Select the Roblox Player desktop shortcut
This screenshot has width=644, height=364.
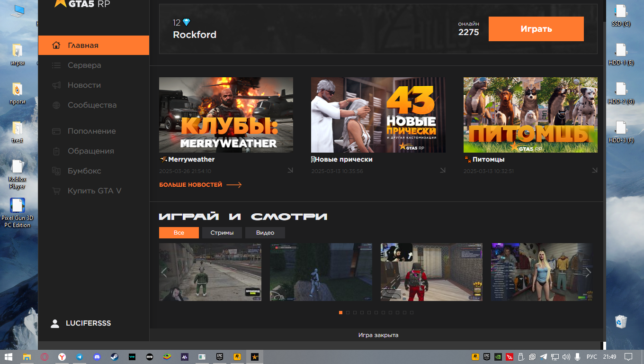coord(17,174)
